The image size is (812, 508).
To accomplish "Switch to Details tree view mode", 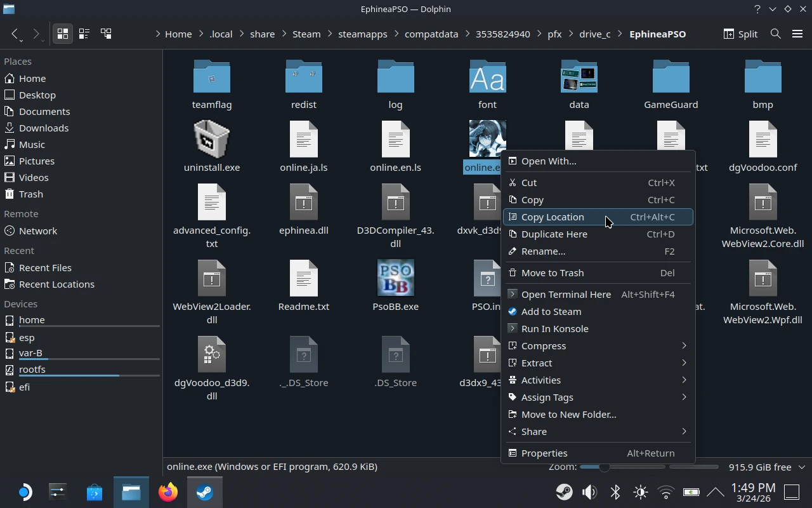I will pyautogui.click(x=106, y=34).
